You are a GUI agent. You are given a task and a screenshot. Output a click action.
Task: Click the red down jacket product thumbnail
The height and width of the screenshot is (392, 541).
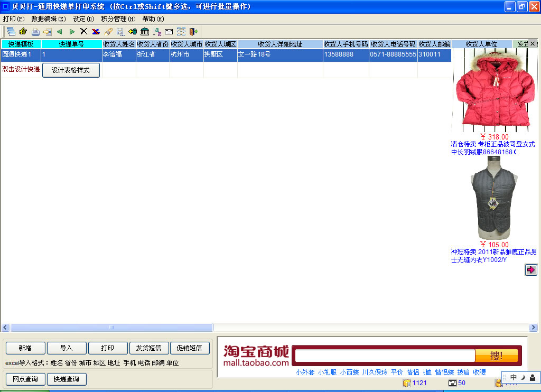(x=495, y=90)
